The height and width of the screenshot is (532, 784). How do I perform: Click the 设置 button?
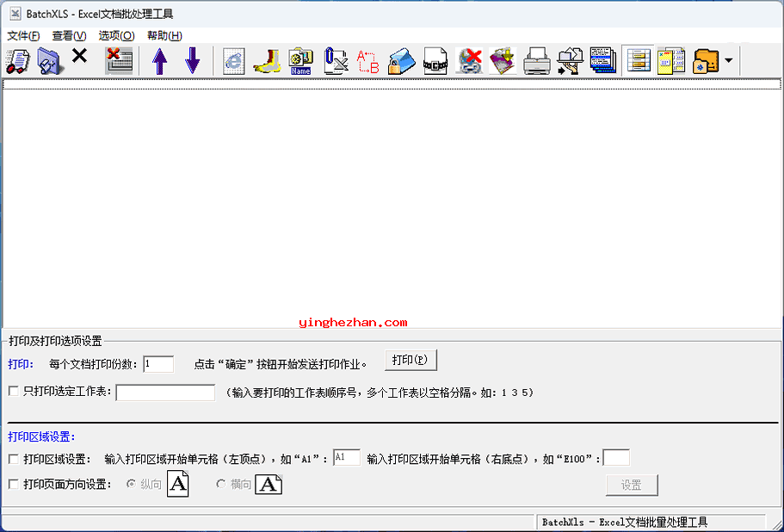coord(632,485)
